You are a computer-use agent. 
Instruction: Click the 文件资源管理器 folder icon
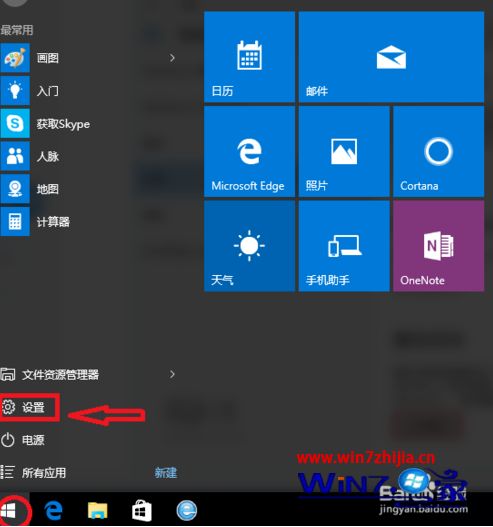coord(8,374)
